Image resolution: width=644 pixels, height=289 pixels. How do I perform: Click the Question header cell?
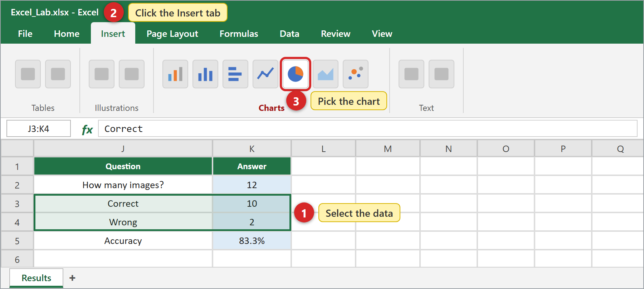(123, 166)
